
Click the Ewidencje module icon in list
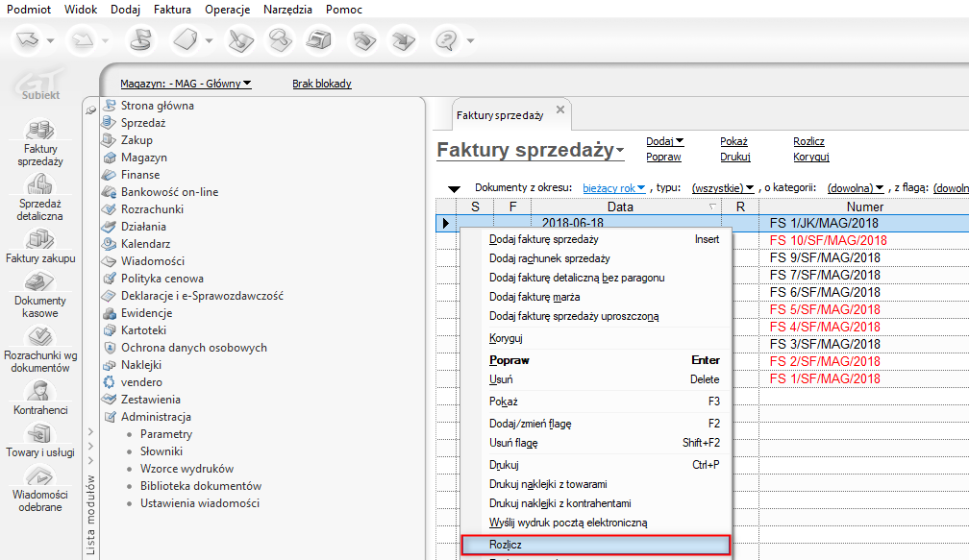110,313
